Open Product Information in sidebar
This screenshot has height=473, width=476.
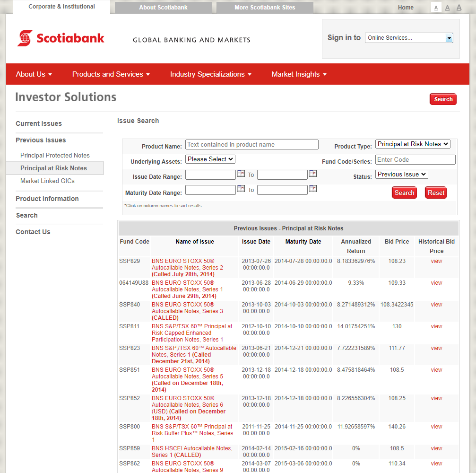pyautogui.click(x=47, y=199)
